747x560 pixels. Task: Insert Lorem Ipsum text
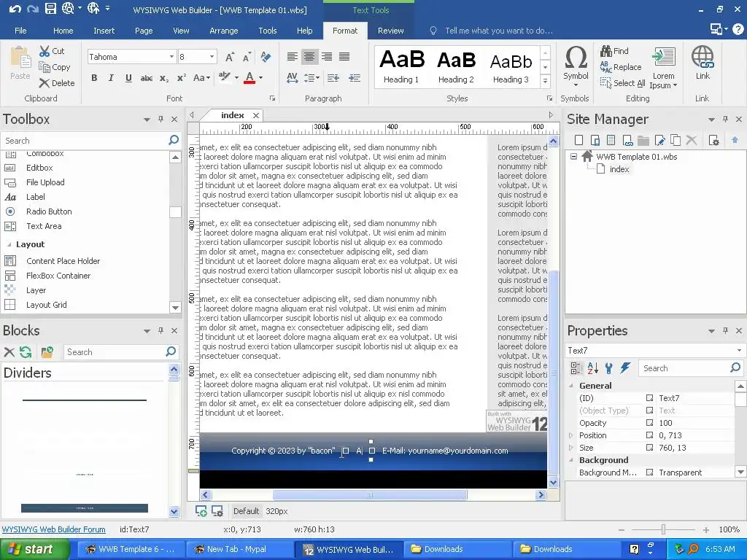click(663, 68)
